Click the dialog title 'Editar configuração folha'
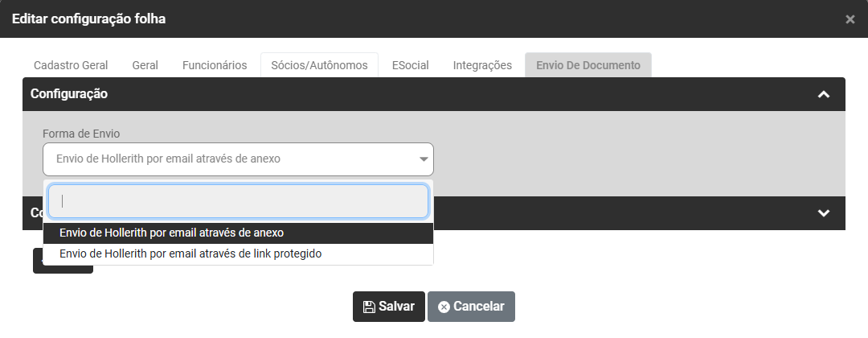This screenshot has height=338, width=868. pos(88,19)
